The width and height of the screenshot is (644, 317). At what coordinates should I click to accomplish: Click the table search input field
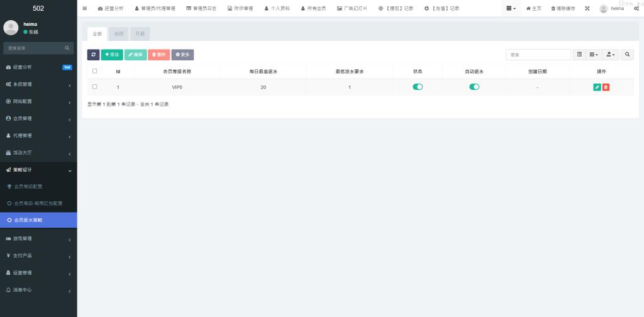(538, 55)
